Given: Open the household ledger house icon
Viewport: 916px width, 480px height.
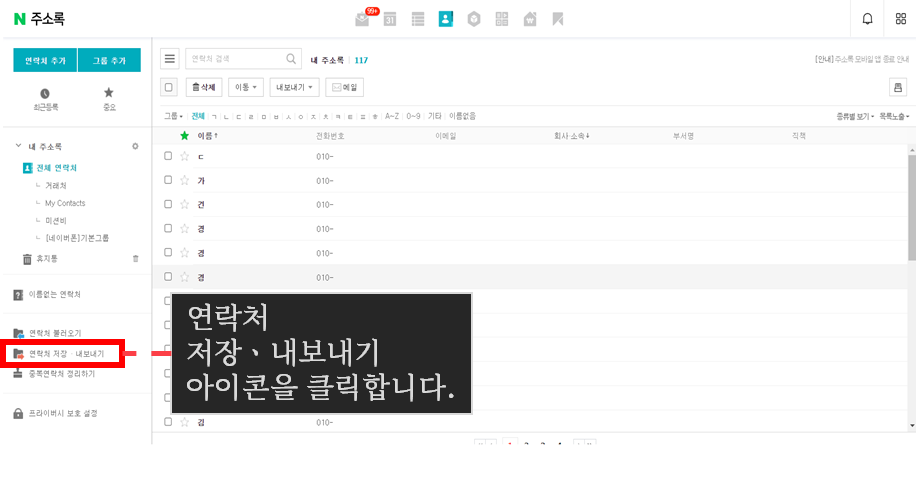Looking at the screenshot, I should (x=530, y=19).
